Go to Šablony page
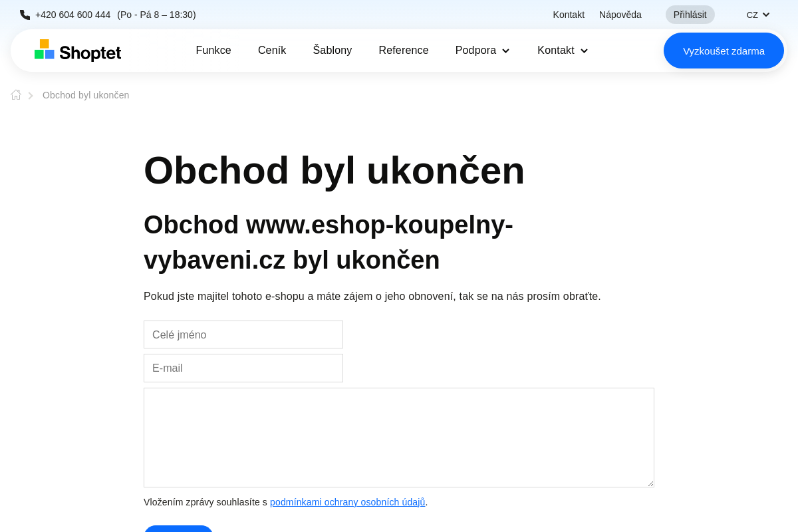Image resolution: width=798 pixels, height=532 pixels. point(332,51)
